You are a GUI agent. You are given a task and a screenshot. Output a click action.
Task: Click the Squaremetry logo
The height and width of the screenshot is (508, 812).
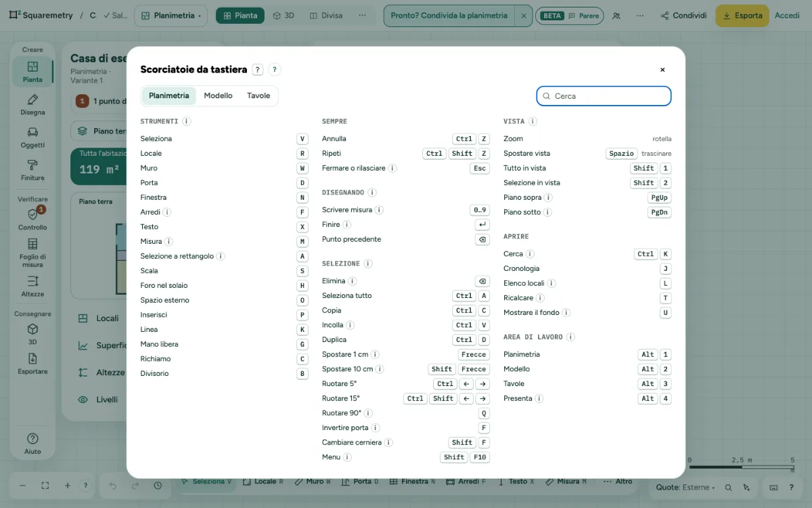41,15
